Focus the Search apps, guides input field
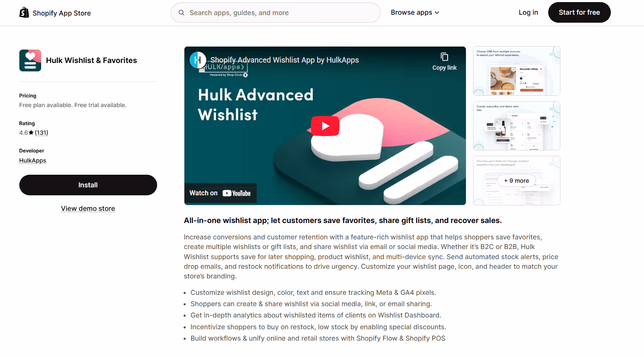644x357 pixels. pos(276,13)
